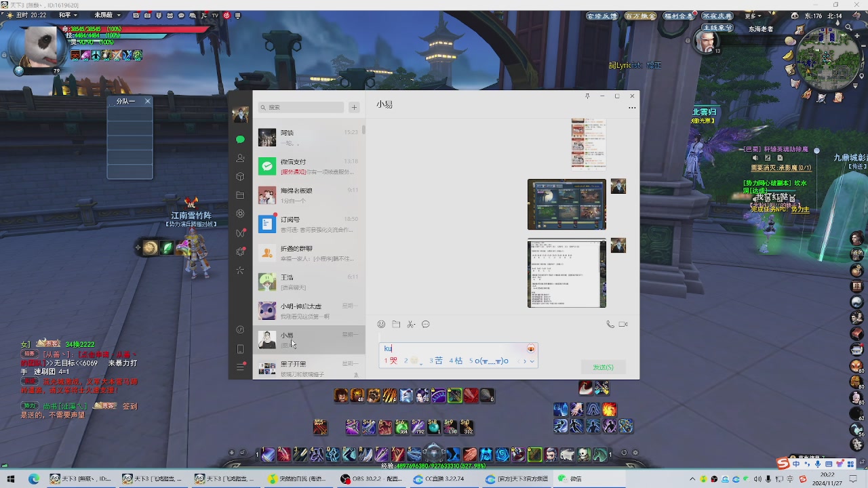Open the 百万撒金 event button
Viewport: 868px width, 488px height.
[x=640, y=16]
